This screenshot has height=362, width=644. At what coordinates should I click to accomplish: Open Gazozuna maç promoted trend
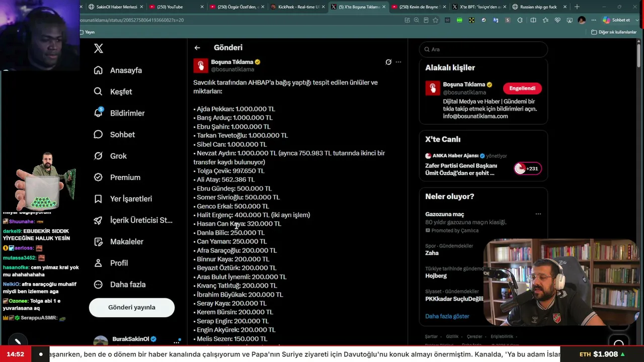coord(445,214)
